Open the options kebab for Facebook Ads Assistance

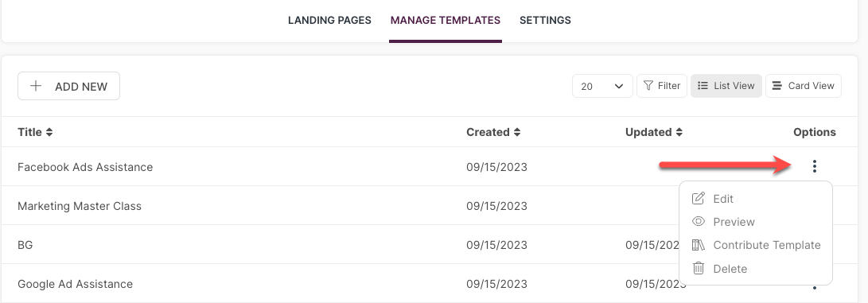[x=814, y=166]
